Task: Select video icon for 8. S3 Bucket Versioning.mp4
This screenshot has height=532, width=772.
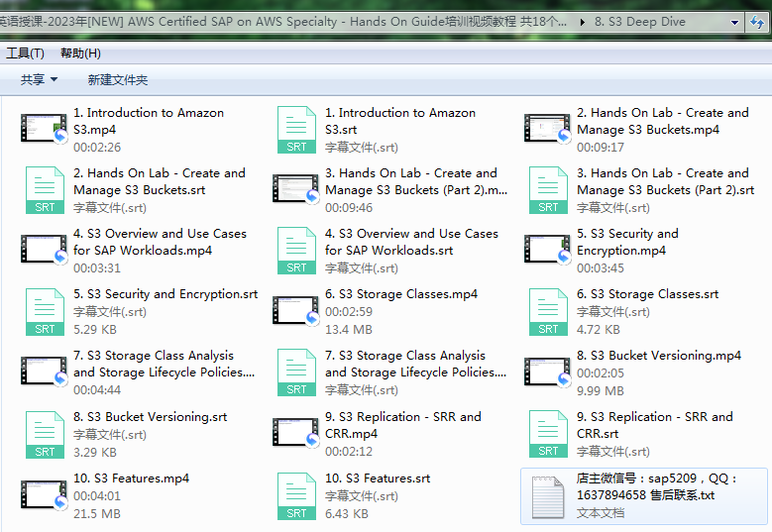Action: [x=547, y=372]
